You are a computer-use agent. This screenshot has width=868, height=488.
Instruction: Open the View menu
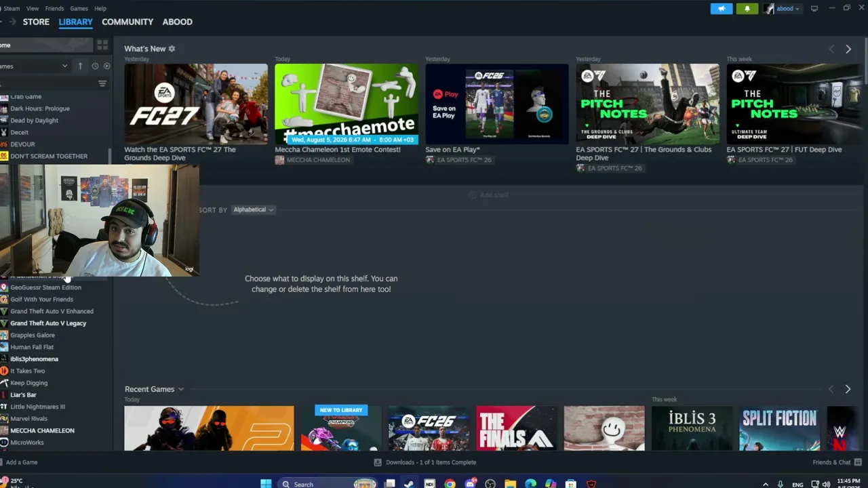(x=33, y=9)
